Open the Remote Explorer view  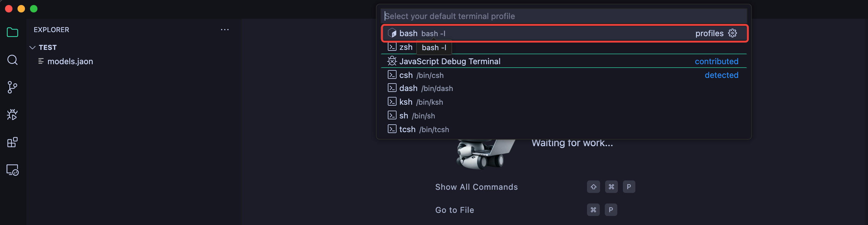click(x=12, y=170)
